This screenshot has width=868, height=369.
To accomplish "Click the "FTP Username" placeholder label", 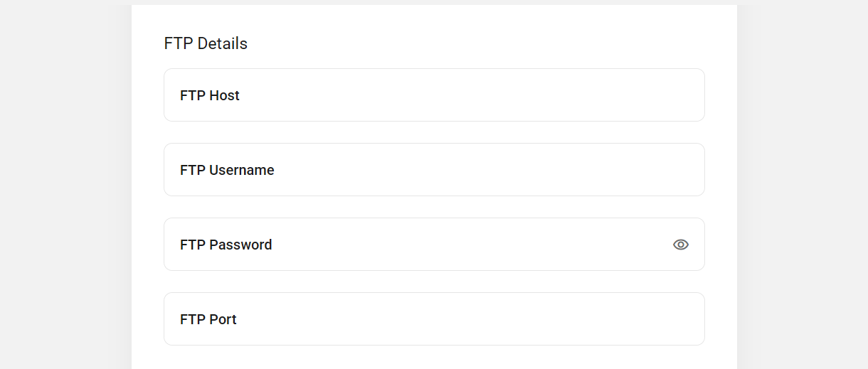I will click(x=227, y=170).
